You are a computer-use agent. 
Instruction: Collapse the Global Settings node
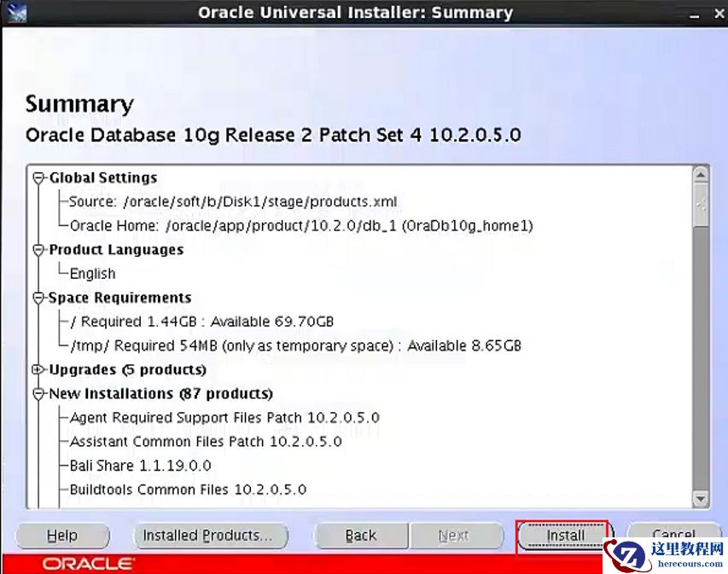(38, 177)
